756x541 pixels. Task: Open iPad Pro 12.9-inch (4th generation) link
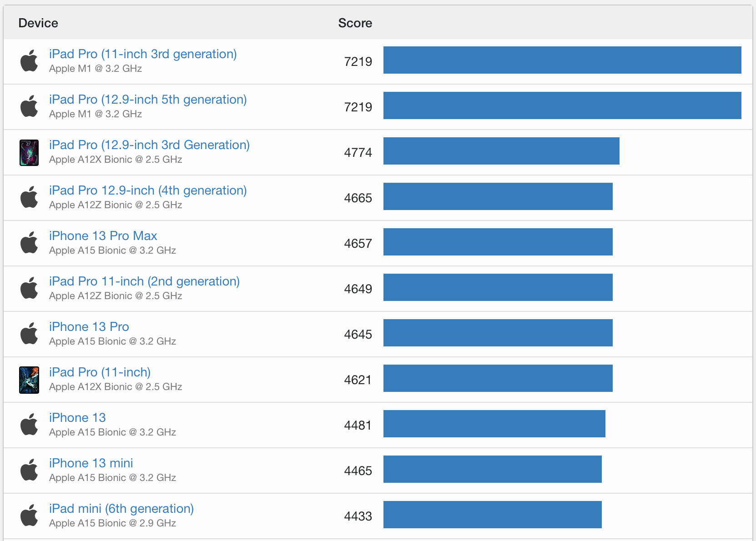tap(148, 190)
